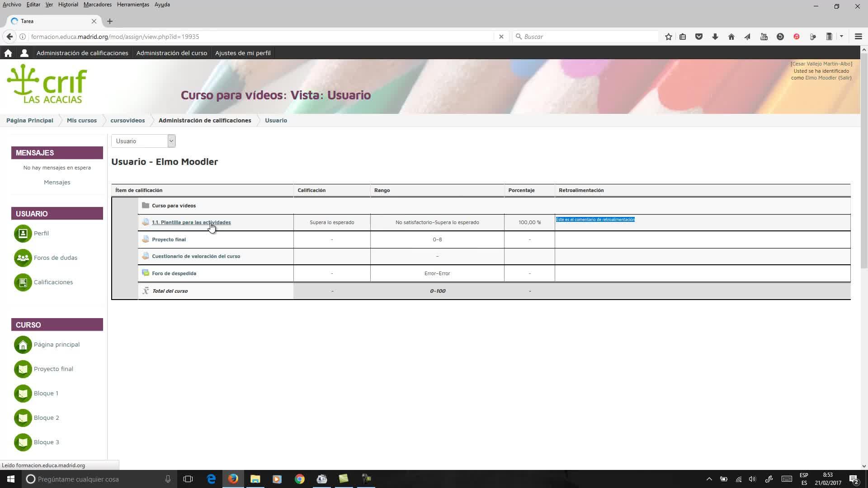The width and height of the screenshot is (868, 488).
Task: Open Administración del curso menu
Action: 171,53
